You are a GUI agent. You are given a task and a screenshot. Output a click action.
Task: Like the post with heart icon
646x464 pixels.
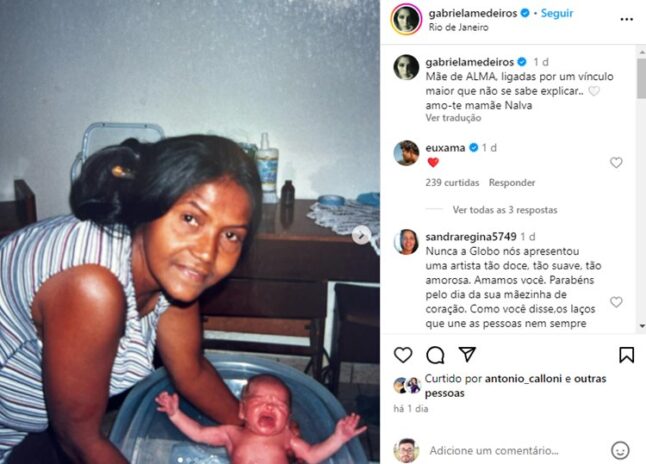[403, 355]
